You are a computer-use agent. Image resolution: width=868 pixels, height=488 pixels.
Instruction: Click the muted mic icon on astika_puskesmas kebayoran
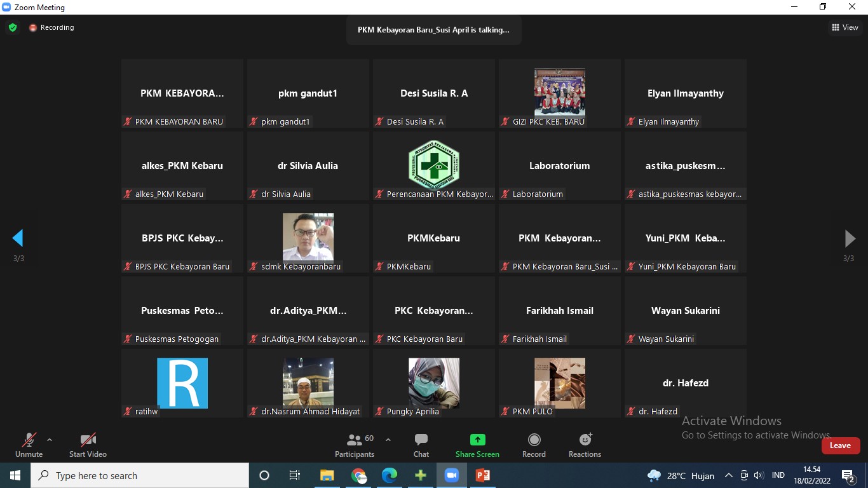[x=632, y=194]
